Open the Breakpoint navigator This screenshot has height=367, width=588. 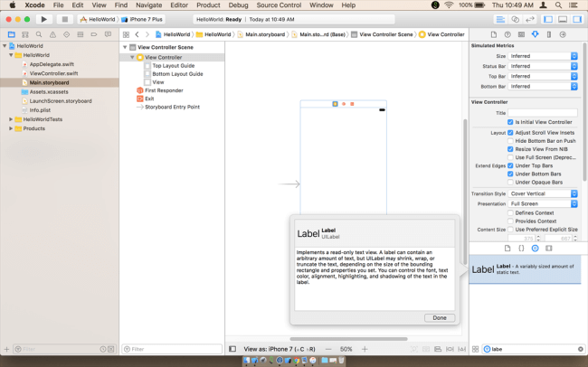[94, 34]
